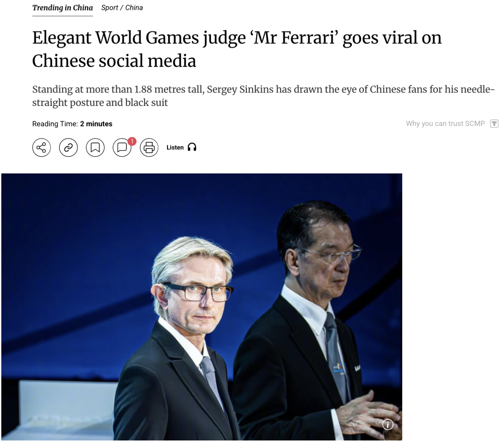Print the article using printer icon
This screenshot has height=445, width=504.
[149, 147]
